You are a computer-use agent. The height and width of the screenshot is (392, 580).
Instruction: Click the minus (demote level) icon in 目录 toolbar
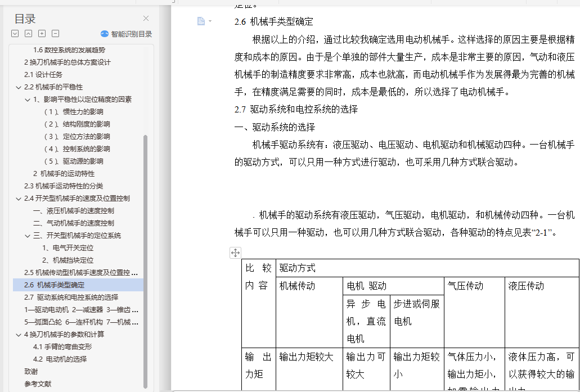click(x=56, y=34)
